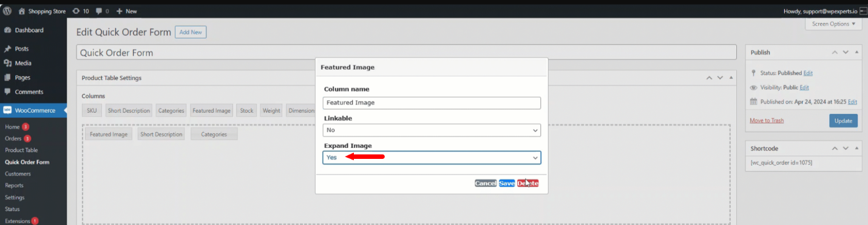Select the Stock column chip

tap(246, 110)
